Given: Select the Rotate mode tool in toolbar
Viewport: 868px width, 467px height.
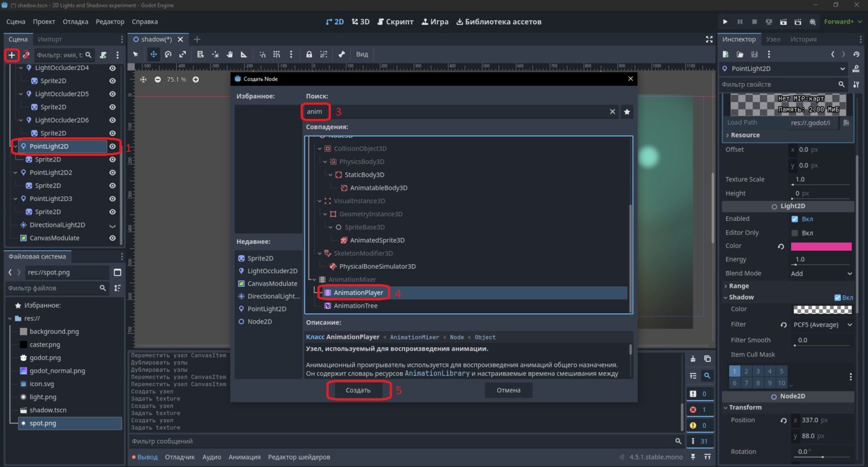Looking at the screenshot, I should 168,54.
